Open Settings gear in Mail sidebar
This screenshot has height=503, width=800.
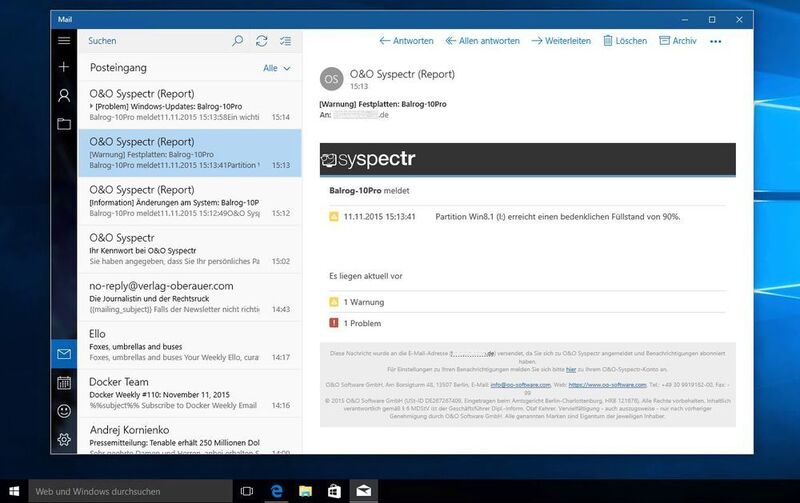point(64,439)
